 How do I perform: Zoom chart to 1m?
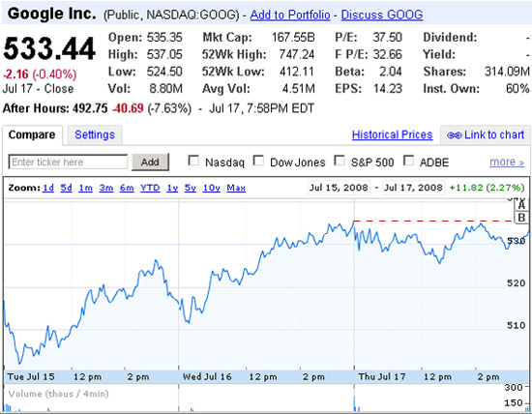pos(85,188)
